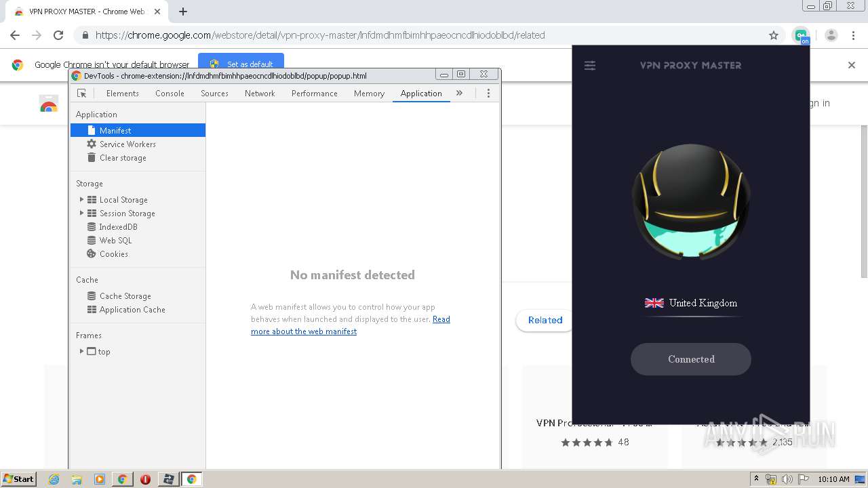The image size is (868, 488).
Task: Bookmark this page with the star icon
Action: (x=774, y=35)
